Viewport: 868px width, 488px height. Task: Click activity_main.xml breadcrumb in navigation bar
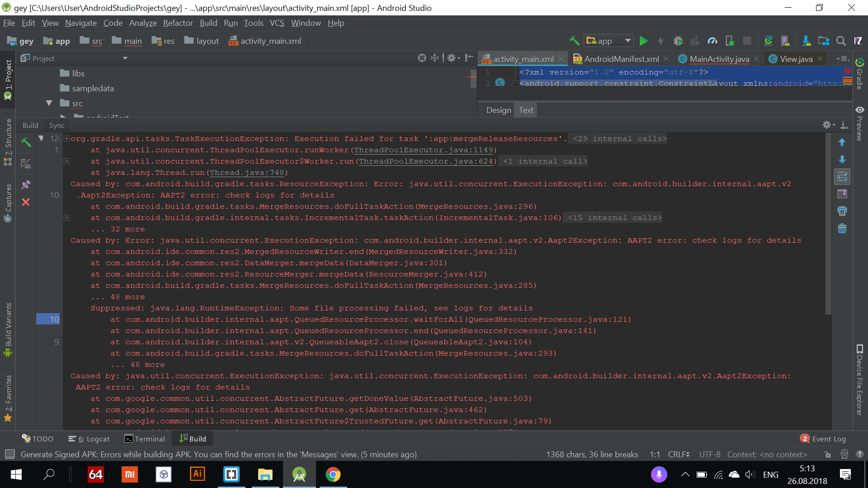pyautogui.click(x=265, y=41)
